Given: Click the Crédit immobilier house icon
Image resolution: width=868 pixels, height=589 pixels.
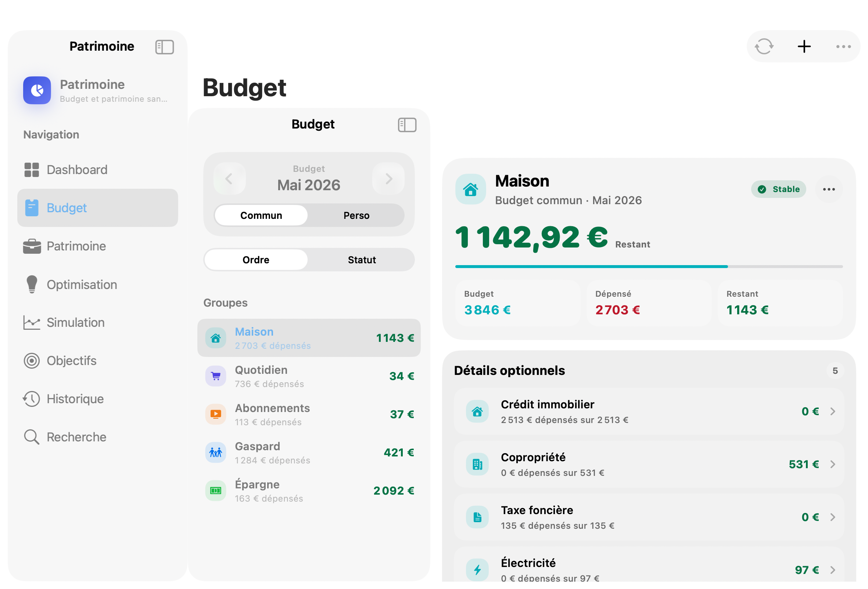Looking at the screenshot, I should (477, 412).
